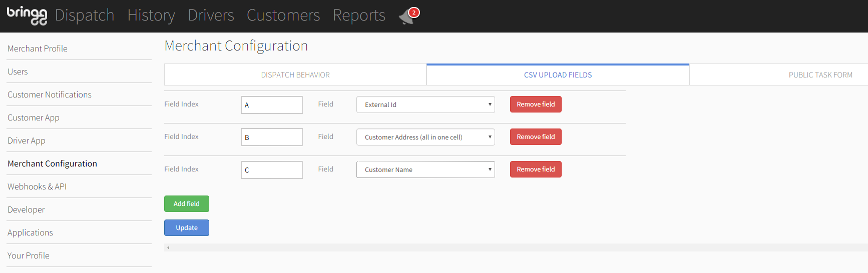Open the Customer Address field dropdown
This screenshot has height=273, width=868.
[425, 137]
